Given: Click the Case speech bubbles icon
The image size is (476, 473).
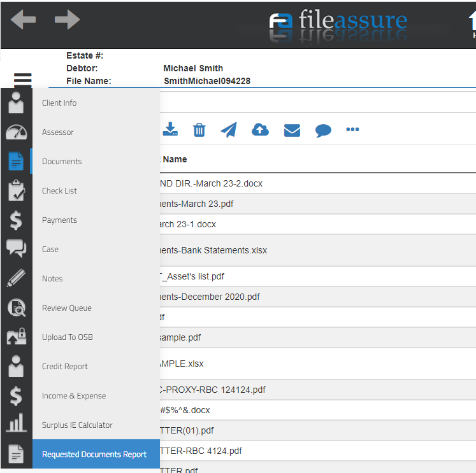Looking at the screenshot, I should tap(16, 248).
